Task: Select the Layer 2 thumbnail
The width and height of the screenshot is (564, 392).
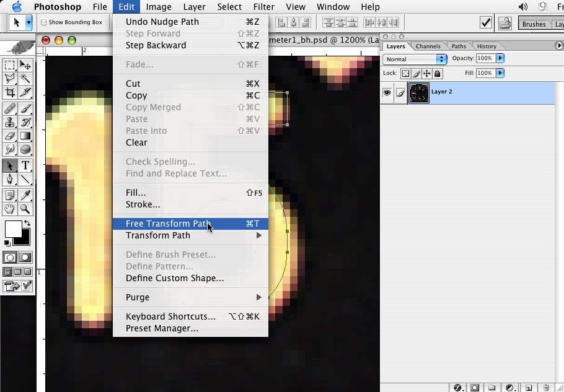Action: [x=419, y=93]
